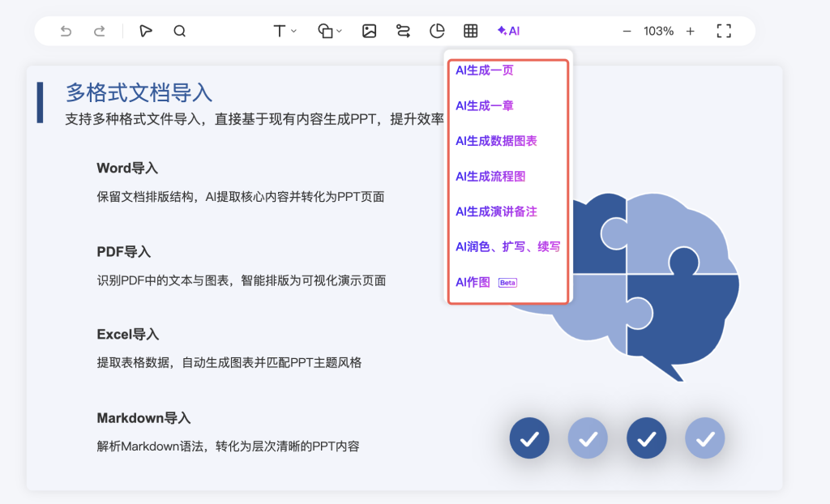
Task: Open the AI menu in toolbar
Action: click(509, 32)
